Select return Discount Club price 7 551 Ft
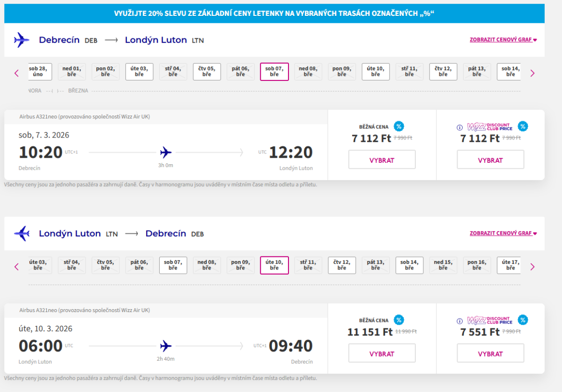 click(490, 354)
